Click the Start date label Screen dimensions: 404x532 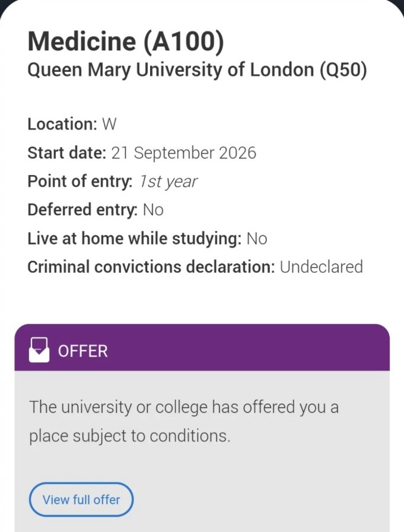pyautogui.click(x=67, y=152)
